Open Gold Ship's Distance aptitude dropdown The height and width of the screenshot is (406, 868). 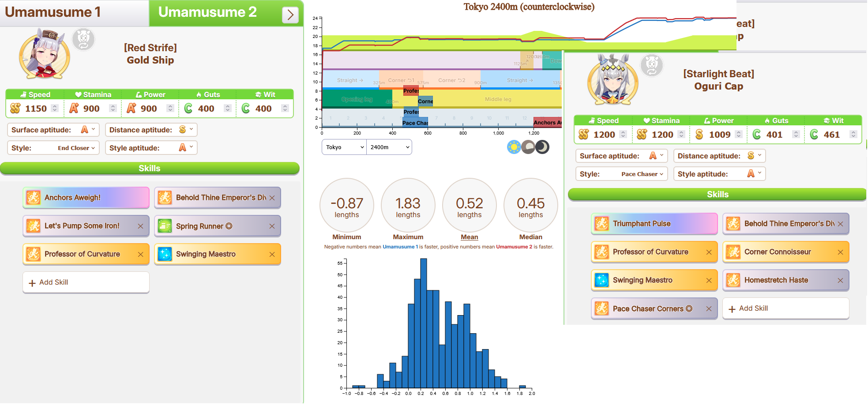click(x=186, y=130)
